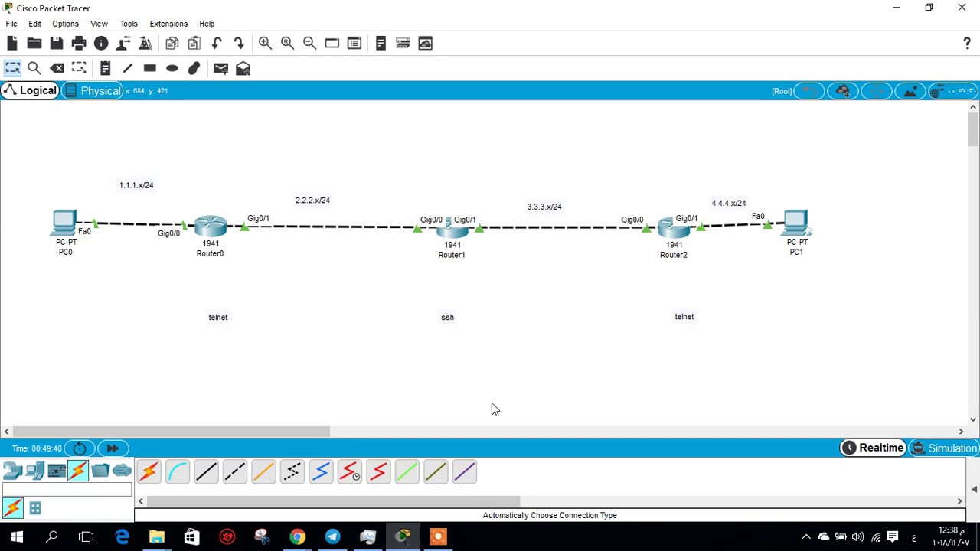Image resolution: width=980 pixels, height=551 pixels.
Task: Add Complex PDU open envelope tool
Action: pos(243,69)
